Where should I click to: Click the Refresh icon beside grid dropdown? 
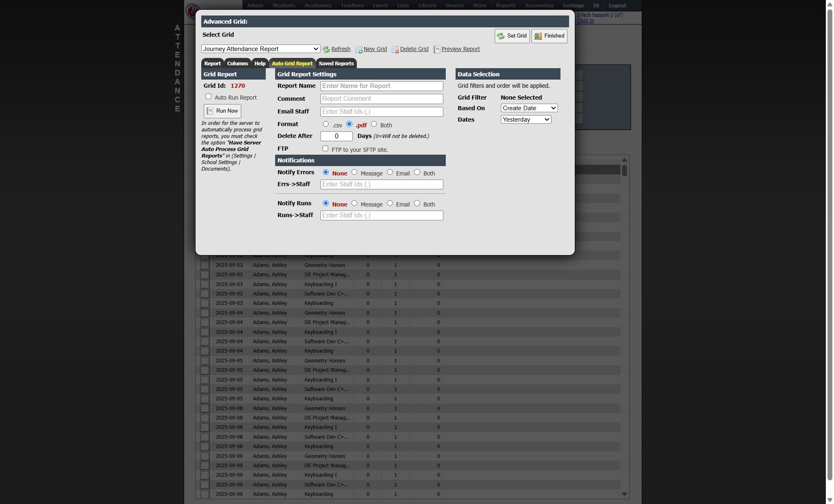pyautogui.click(x=326, y=49)
